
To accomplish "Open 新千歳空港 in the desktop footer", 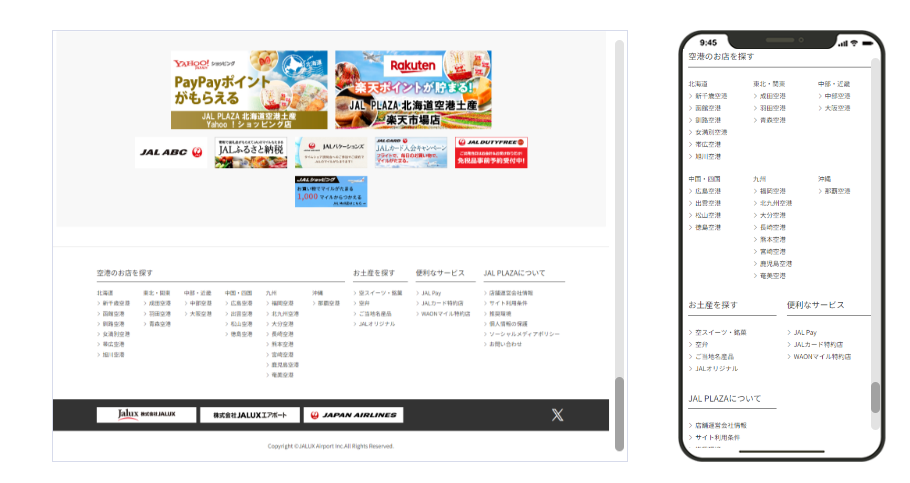I will pyautogui.click(x=116, y=303).
